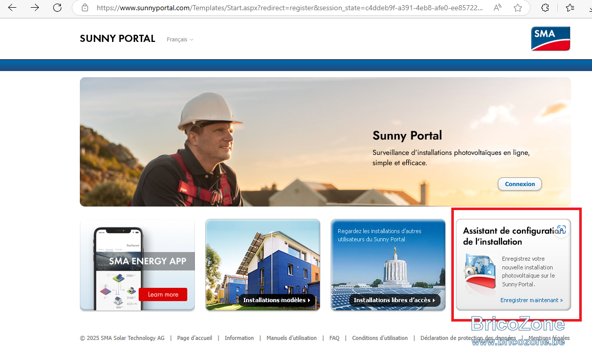
Task: Click the address bar URL field
Action: [x=289, y=8]
